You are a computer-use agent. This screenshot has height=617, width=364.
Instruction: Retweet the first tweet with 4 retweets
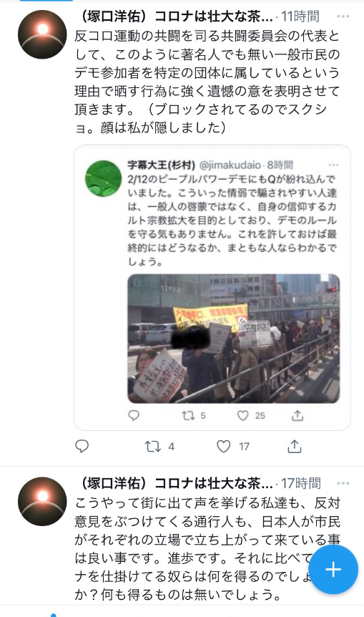(x=152, y=446)
